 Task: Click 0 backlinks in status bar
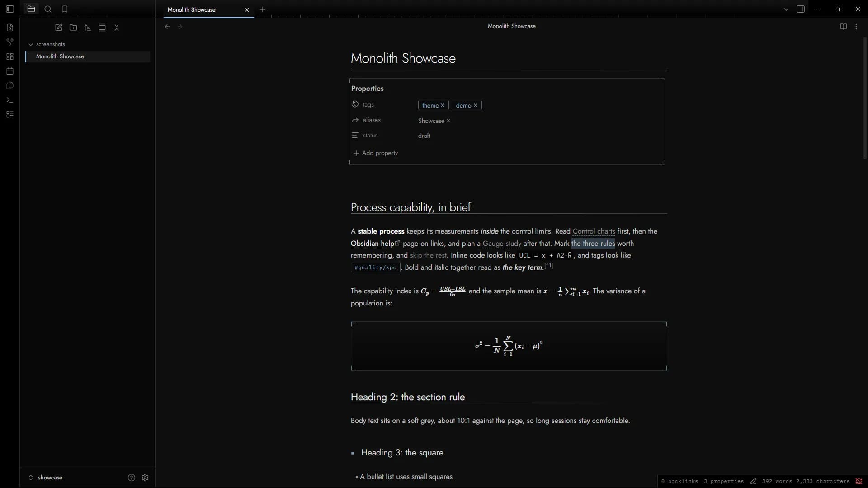[x=679, y=482]
